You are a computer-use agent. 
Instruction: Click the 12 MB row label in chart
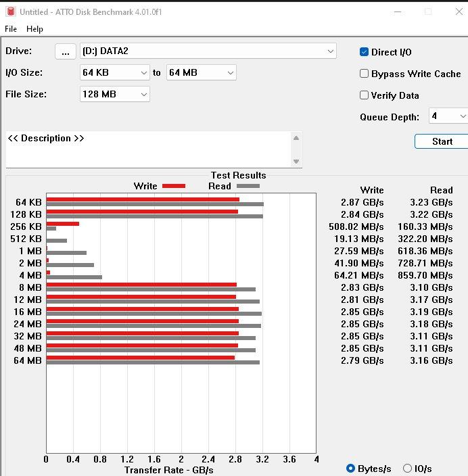pyautogui.click(x=28, y=300)
